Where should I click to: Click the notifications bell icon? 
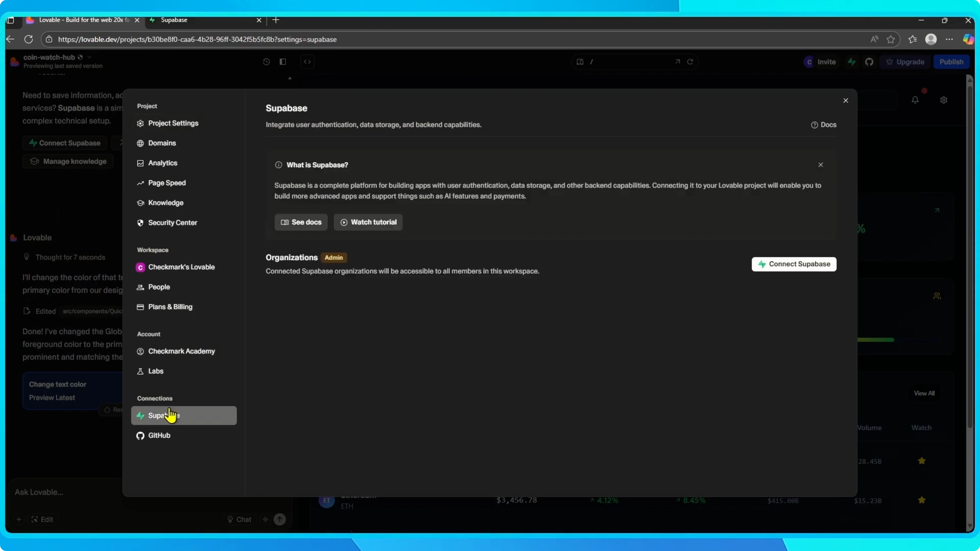[x=915, y=100]
